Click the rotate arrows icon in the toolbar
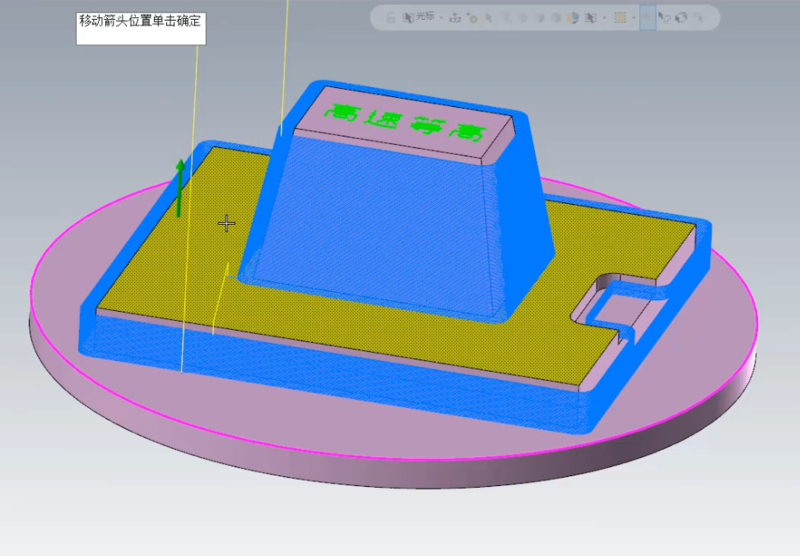This screenshot has width=800, height=556. pyautogui.click(x=682, y=17)
